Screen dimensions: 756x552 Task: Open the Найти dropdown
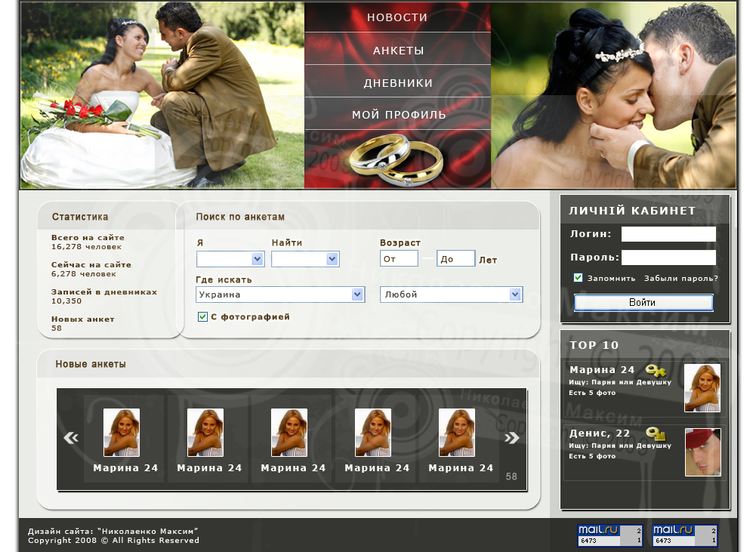tap(305, 259)
